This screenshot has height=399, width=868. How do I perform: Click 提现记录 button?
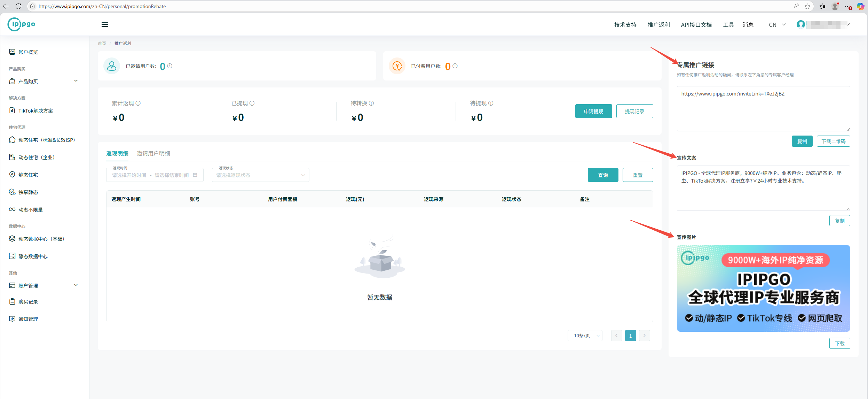coord(634,111)
